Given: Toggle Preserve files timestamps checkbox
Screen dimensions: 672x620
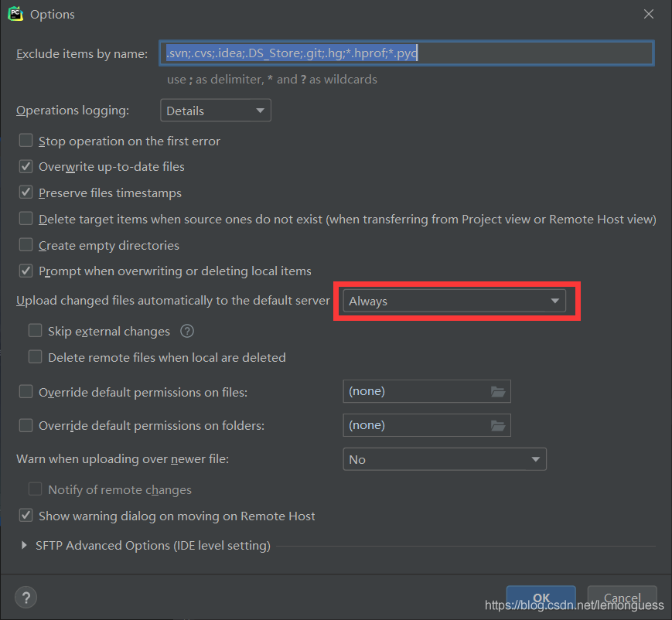Looking at the screenshot, I should click(26, 192).
